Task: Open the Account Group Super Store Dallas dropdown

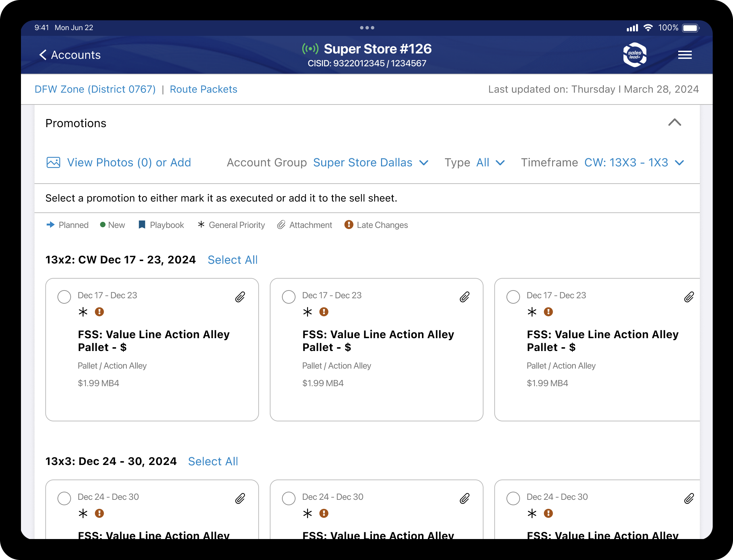Action: pos(370,163)
